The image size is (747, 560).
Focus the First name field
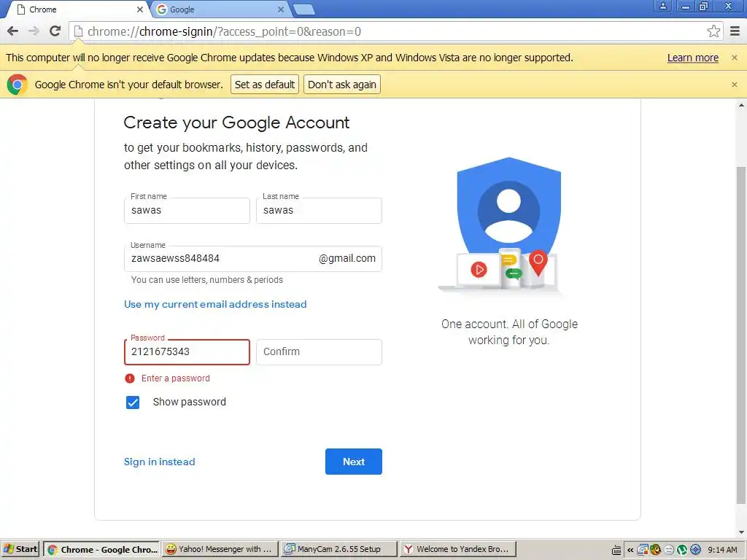point(187,211)
